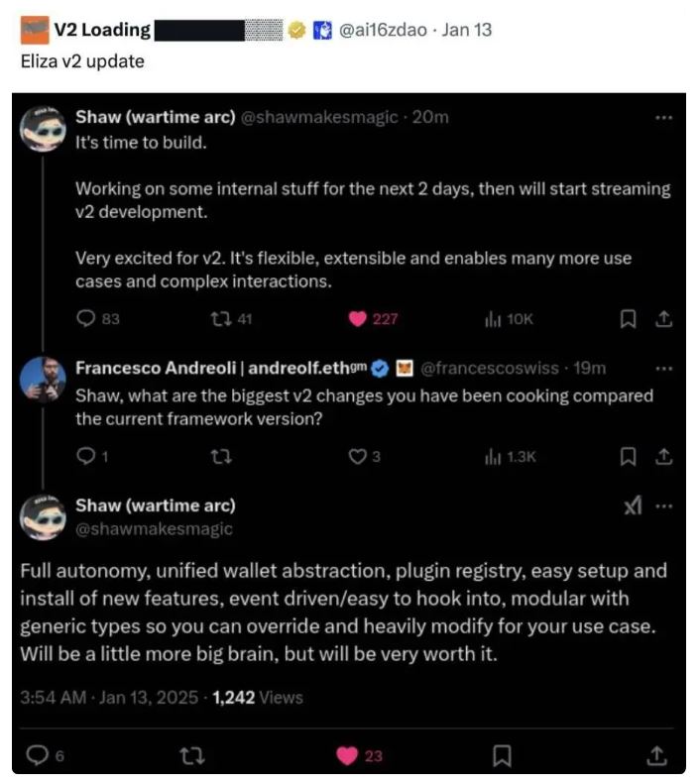The height and width of the screenshot is (784, 700).
Task: Bookmark the main tweet at the bottom
Action: tap(502, 755)
